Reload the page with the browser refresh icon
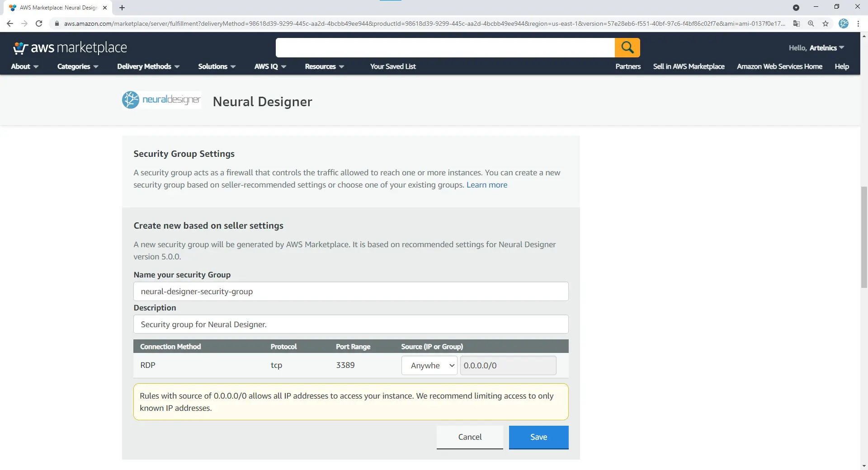Viewport: 868px width, 470px height. coord(39,23)
